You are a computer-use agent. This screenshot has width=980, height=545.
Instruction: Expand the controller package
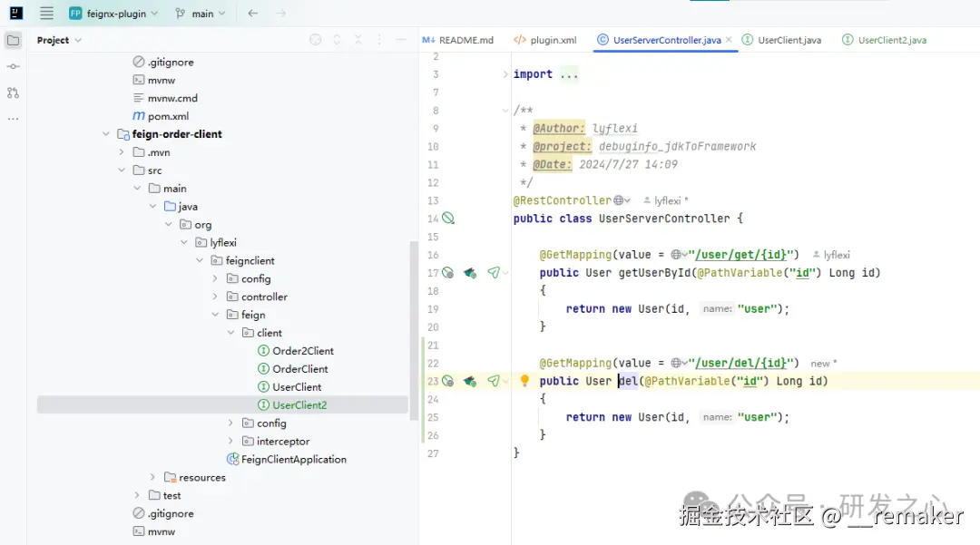click(215, 297)
